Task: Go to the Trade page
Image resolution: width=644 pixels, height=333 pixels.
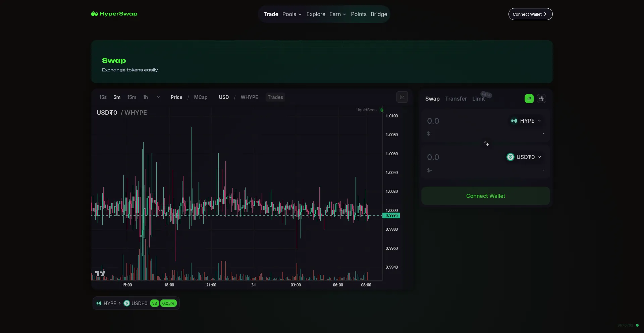Action: tap(271, 14)
